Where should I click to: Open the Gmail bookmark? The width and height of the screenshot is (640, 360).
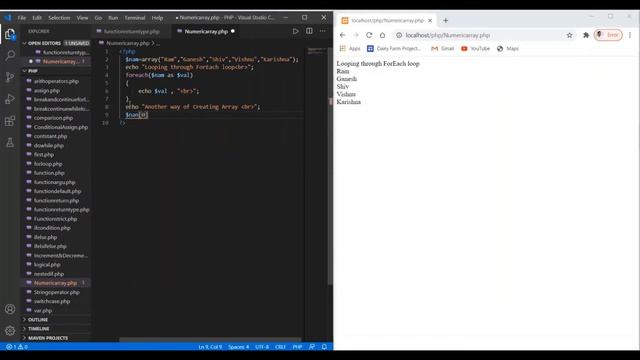tap(443, 49)
